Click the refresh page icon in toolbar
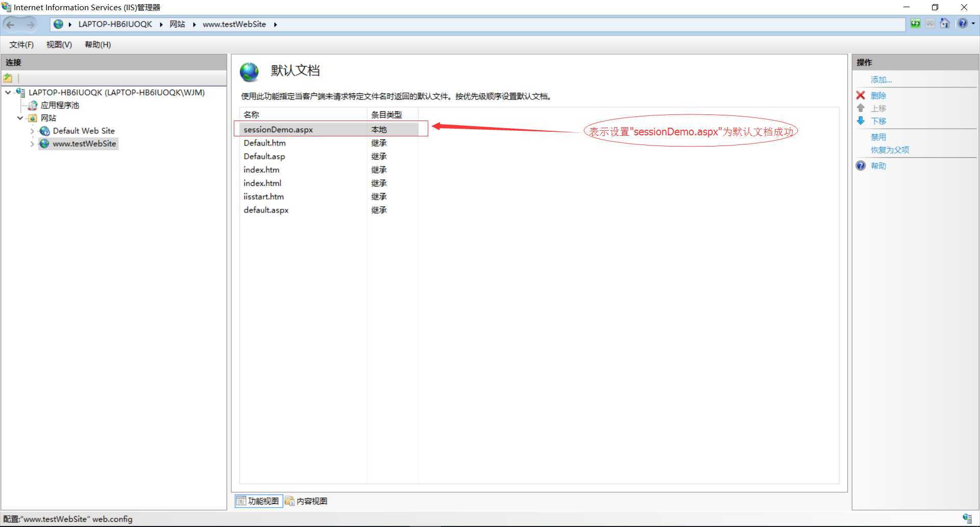This screenshot has height=527, width=980. point(915,23)
